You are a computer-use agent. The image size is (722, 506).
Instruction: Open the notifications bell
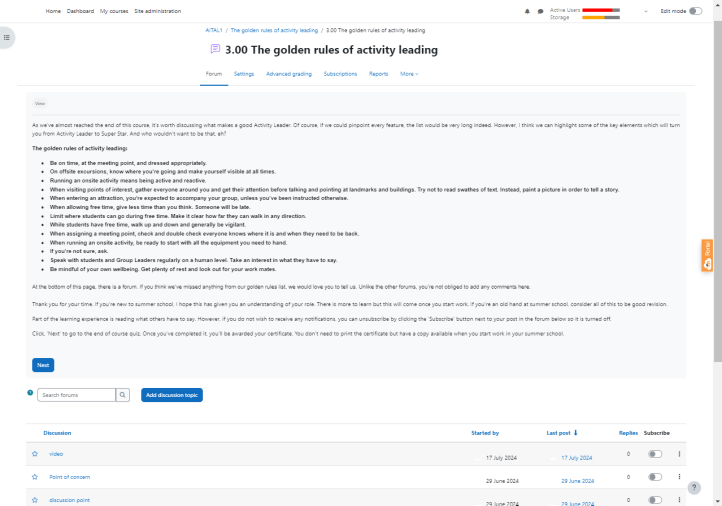(528, 11)
